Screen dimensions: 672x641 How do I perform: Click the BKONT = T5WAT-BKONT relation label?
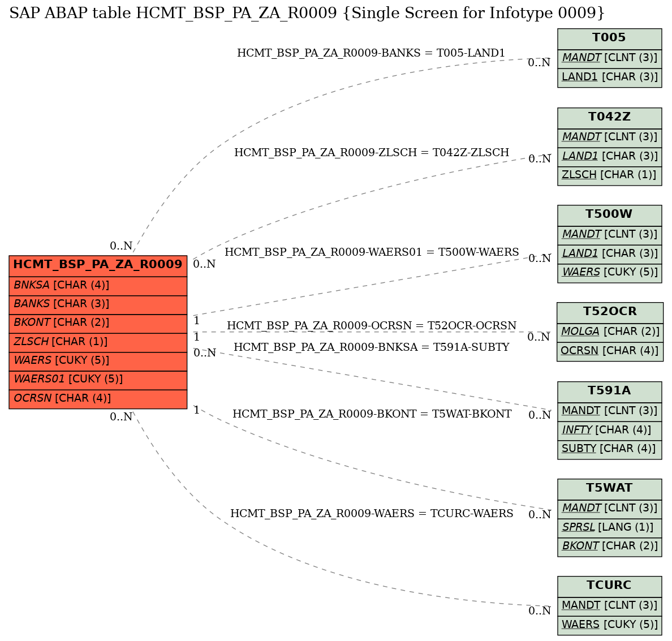tap(372, 414)
